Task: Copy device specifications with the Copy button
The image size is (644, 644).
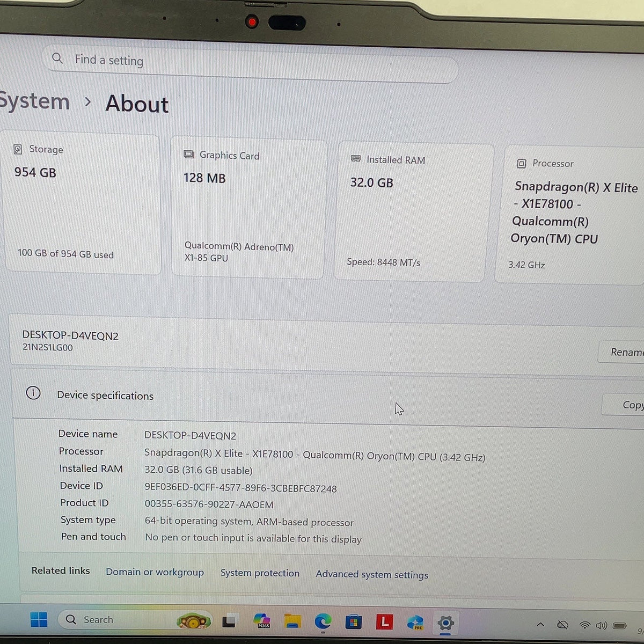Action: click(x=624, y=405)
